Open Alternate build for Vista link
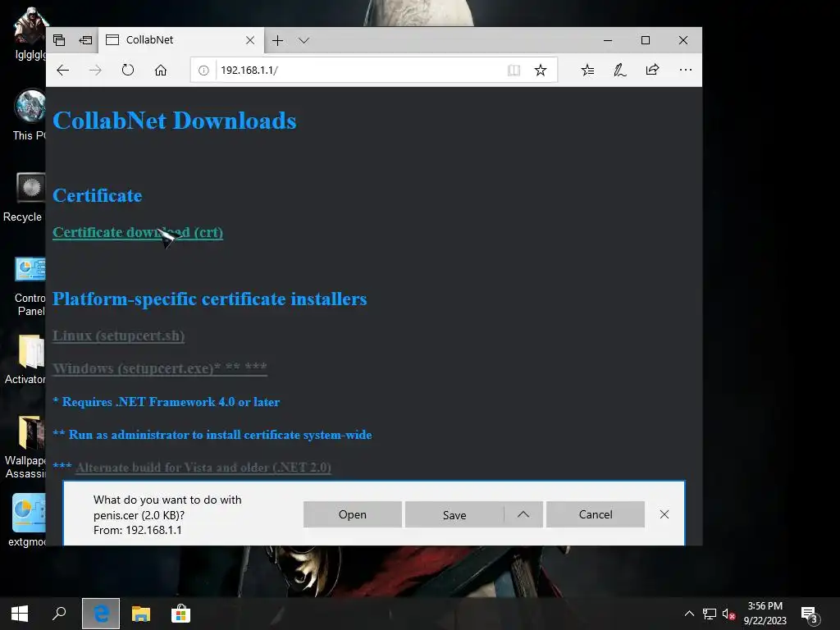This screenshot has height=630, width=840. click(x=203, y=468)
